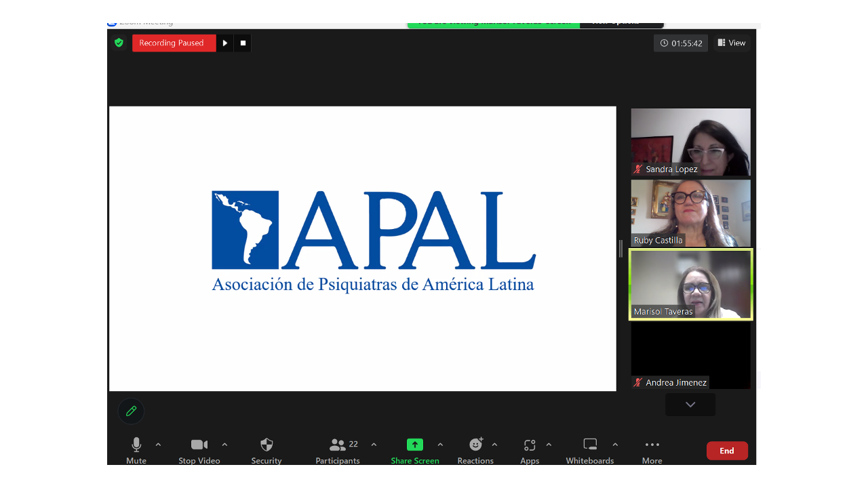Click muted mic icon on Andrea Jimenez

637,382
